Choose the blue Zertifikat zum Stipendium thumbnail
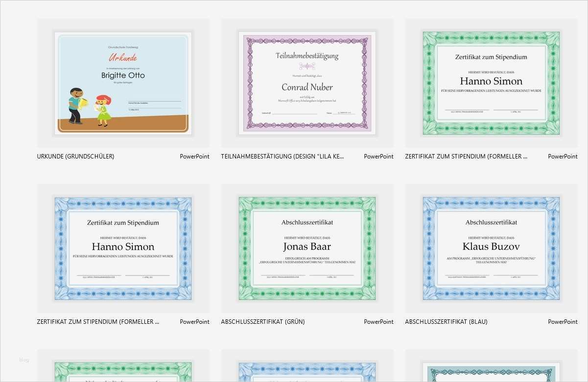Viewport: 588px width, 382px height. pyautogui.click(x=123, y=248)
